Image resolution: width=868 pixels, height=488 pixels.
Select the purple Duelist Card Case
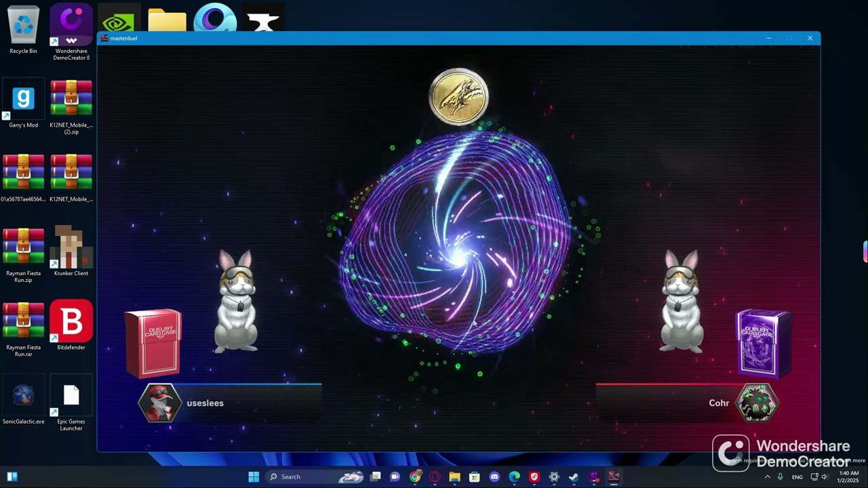(x=764, y=343)
